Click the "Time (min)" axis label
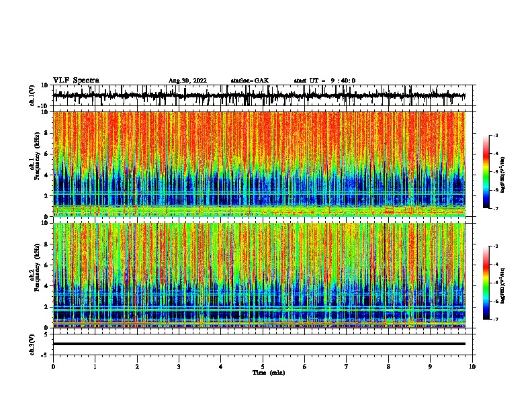The height and width of the screenshot is (411, 532). pos(269,373)
